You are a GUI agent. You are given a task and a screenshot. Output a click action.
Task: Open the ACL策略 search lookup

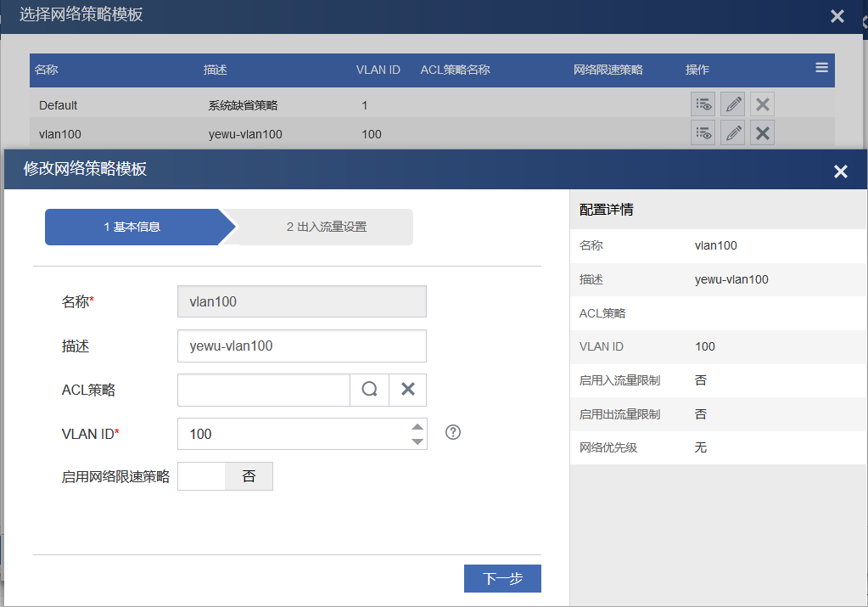pyautogui.click(x=369, y=390)
